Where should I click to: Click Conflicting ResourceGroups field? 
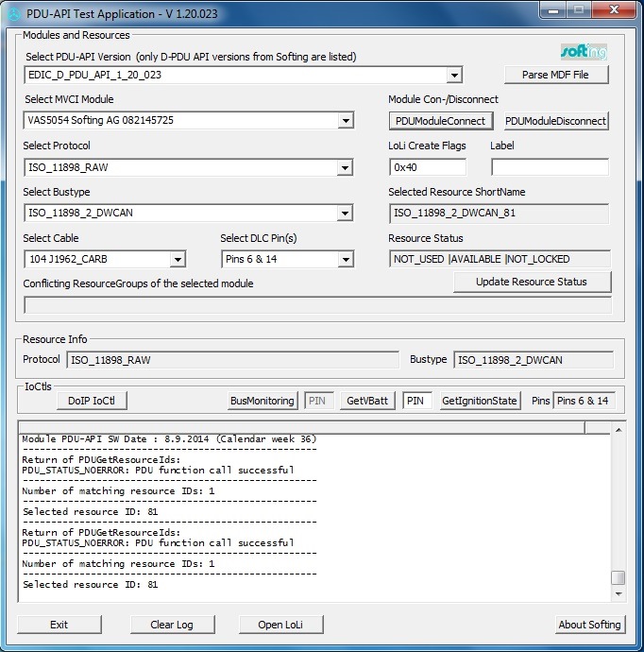tap(317, 305)
